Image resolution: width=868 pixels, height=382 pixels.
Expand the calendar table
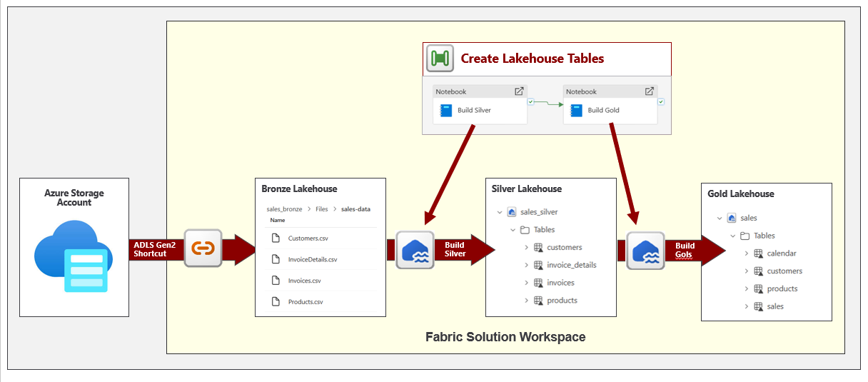tap(746, 253)
